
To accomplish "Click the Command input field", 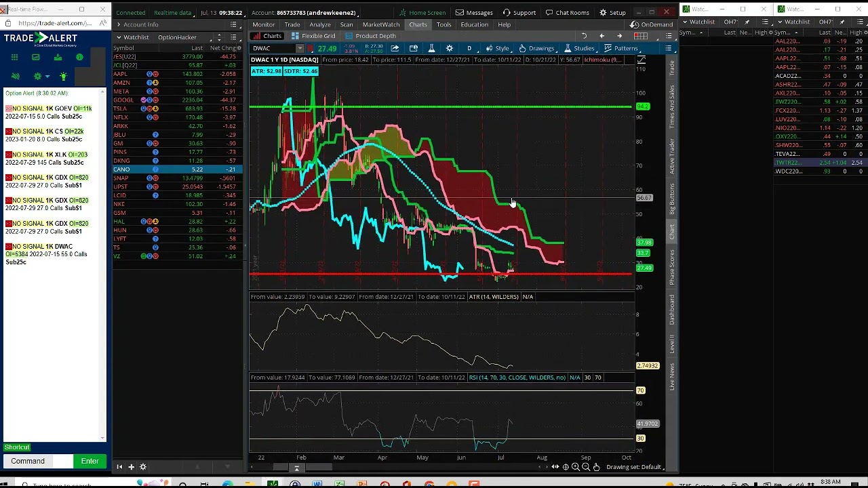I will point(63,461).
